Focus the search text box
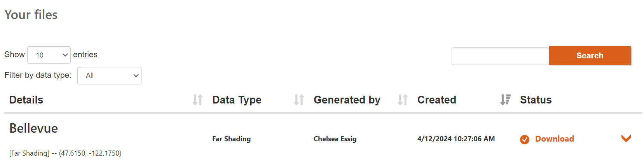644x163 pixels. (500, 56)
